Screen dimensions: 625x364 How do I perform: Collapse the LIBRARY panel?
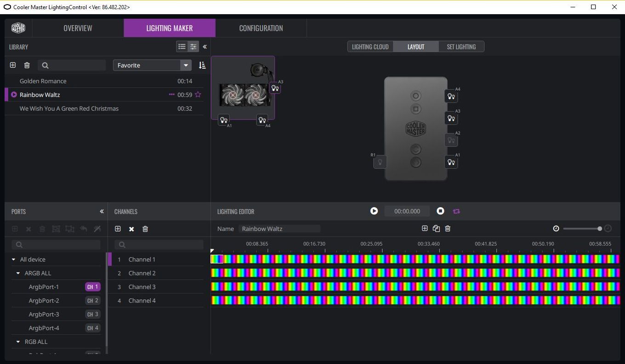coord(205,47)
